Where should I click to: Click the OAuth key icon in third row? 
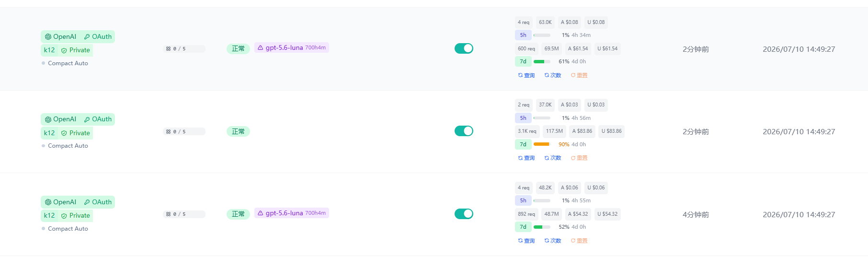point(87,202)
